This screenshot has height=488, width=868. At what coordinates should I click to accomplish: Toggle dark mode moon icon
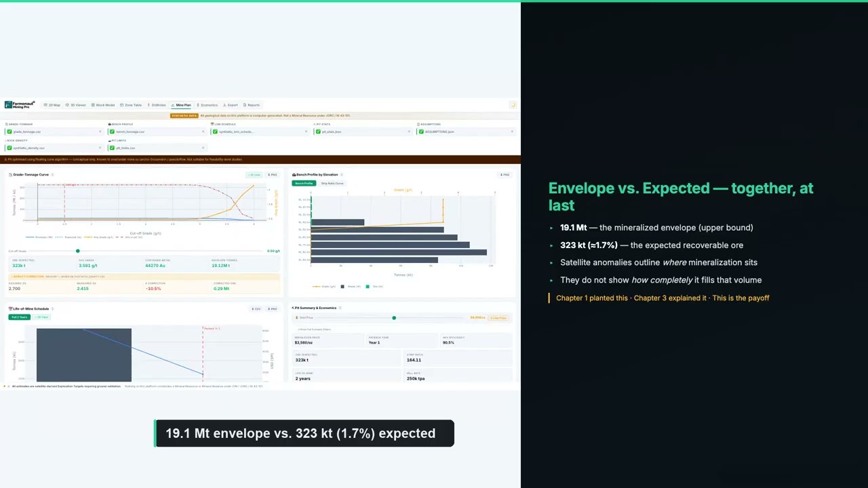pos(513,105)
